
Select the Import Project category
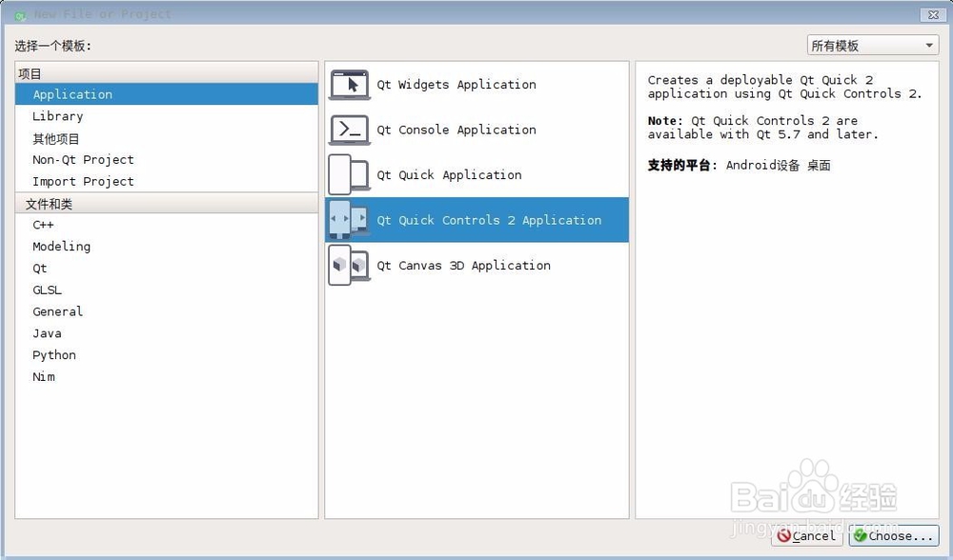pos(167,182)
